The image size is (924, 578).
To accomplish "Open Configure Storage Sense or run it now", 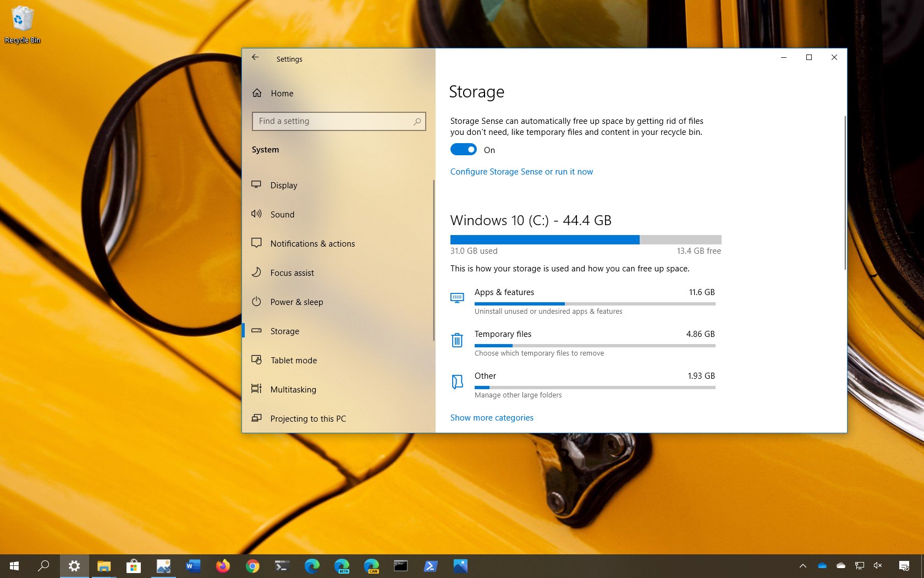I will (x=521, y=172).
